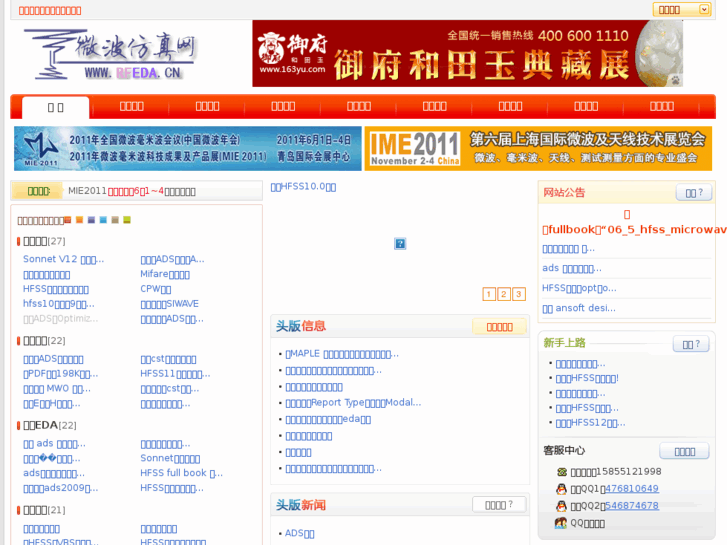
Task: Open the blue MIE 2011 conference banner
Action: pyautogui.click(x=188, y=148)
